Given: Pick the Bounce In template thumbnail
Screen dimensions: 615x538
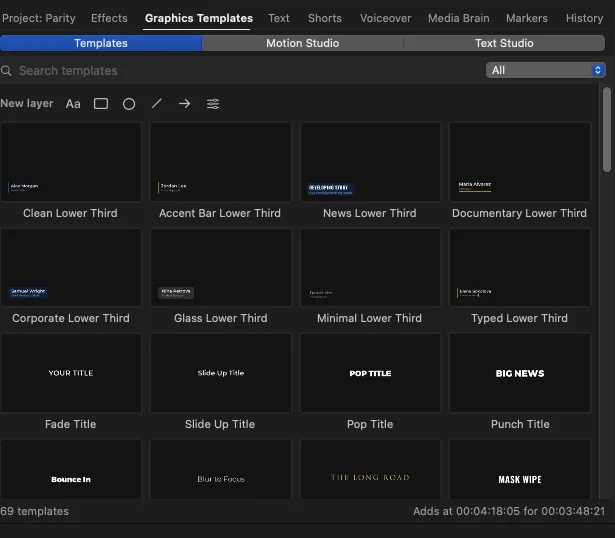Looking at the screenshot, I should coord(71,469).
